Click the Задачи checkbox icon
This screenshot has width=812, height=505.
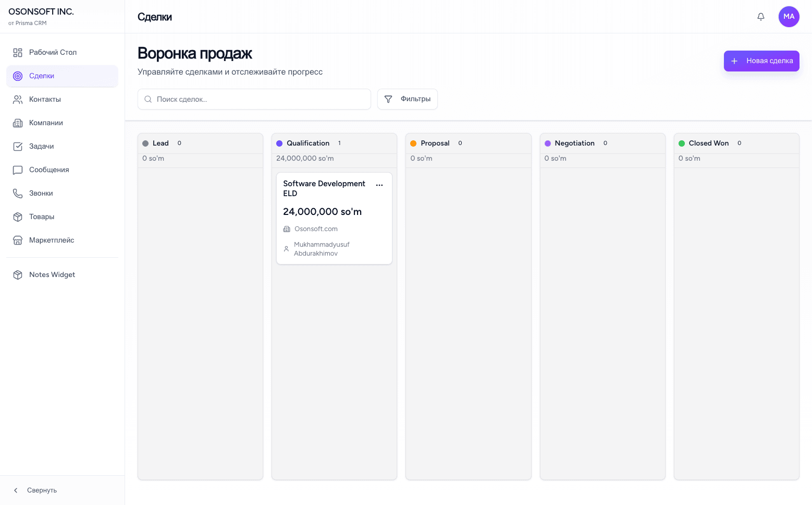[x=18, y=146]
